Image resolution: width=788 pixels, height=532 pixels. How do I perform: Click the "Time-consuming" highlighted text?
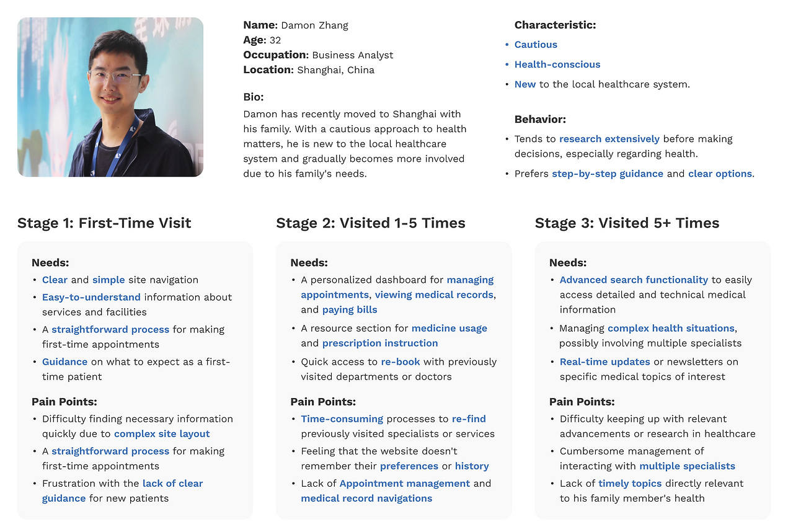(342, 419)
